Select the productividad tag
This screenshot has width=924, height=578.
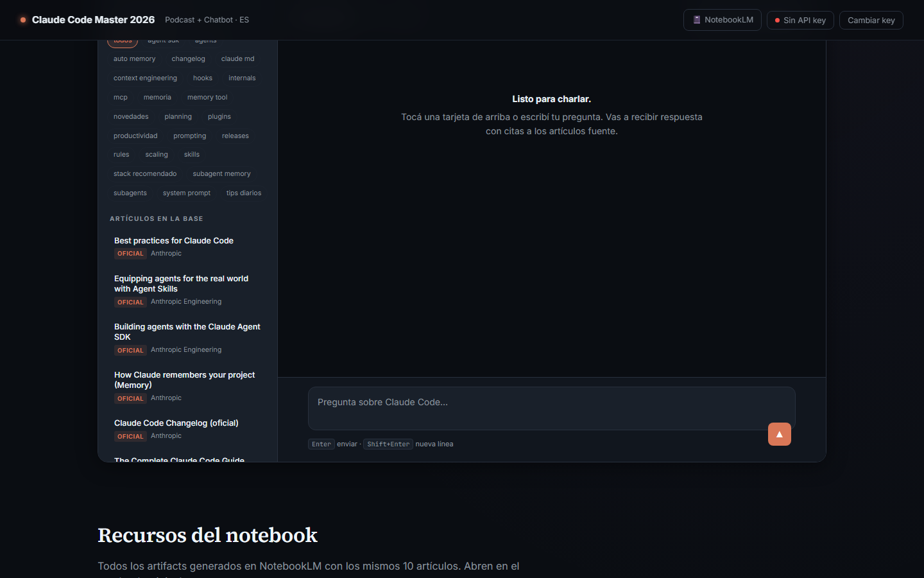tap(135, 136)
